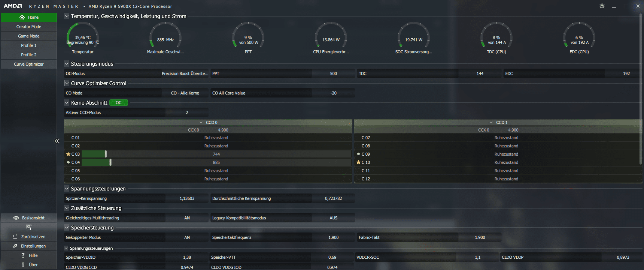
Task: Click the dot marker on core C 09
Action: coord(358,154)
